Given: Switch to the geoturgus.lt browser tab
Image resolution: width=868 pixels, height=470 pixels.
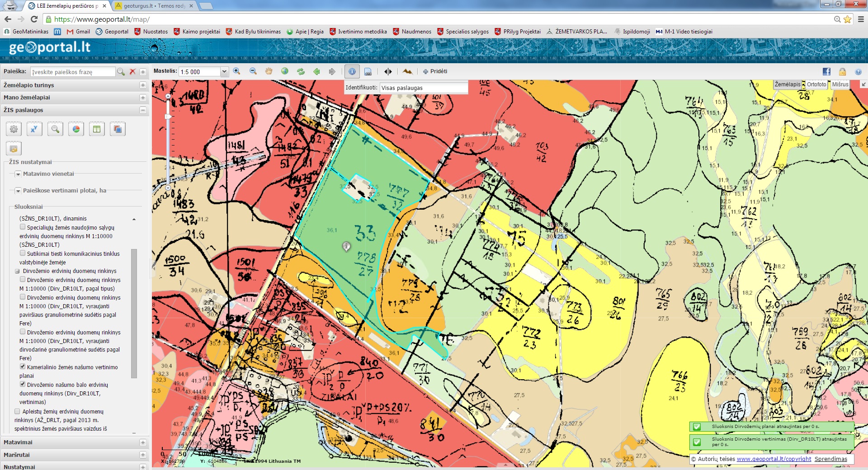Looking at the screenshot, I should (154, 6).
